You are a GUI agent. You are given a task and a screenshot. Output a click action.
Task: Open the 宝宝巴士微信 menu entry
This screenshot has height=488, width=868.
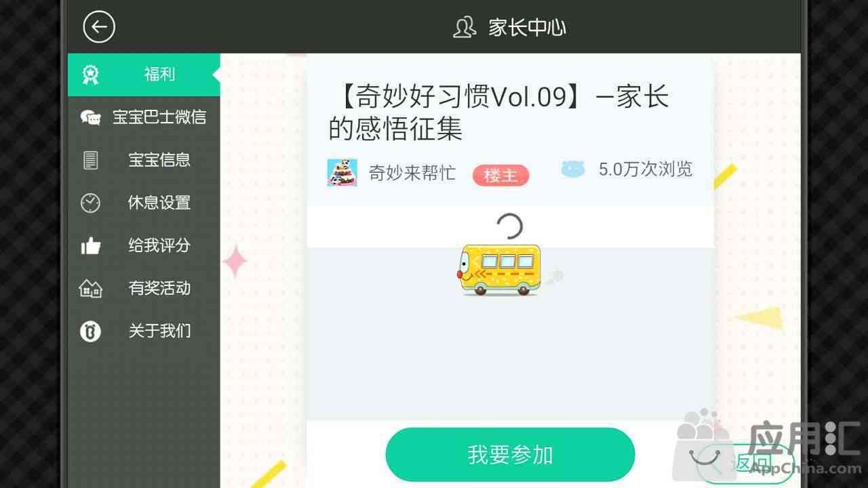click(144, 117)
